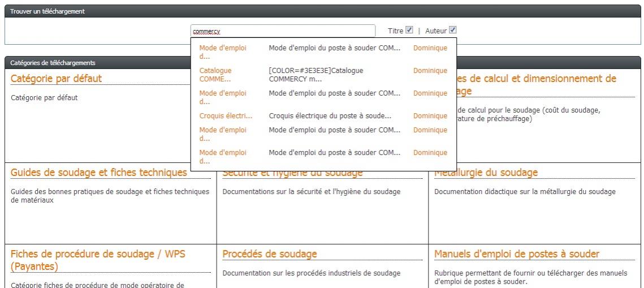Screen dimensions: 644x288
Task: Open "Manuels d'emploi de postes à souder"
Action: click(x=517, y=254)
